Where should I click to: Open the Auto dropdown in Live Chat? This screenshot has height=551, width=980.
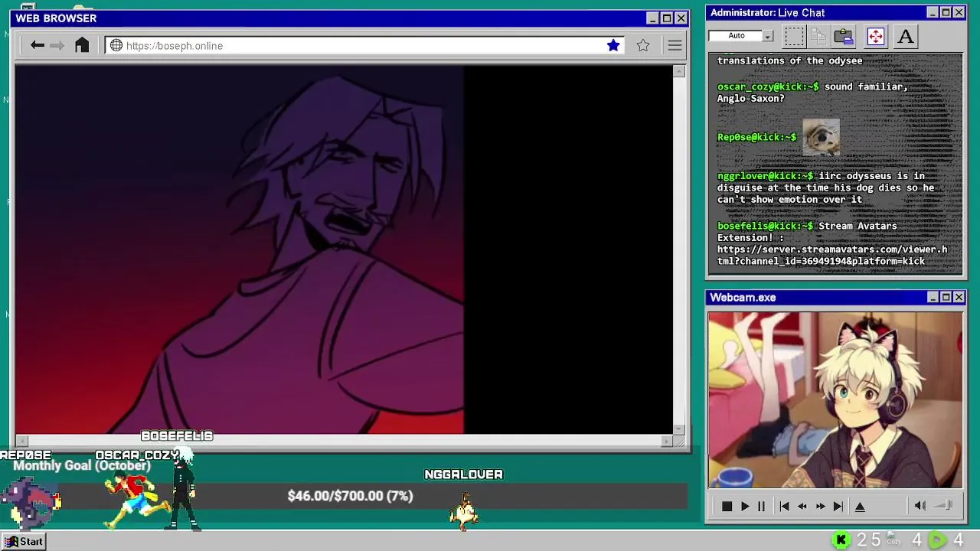pos(768,36)
